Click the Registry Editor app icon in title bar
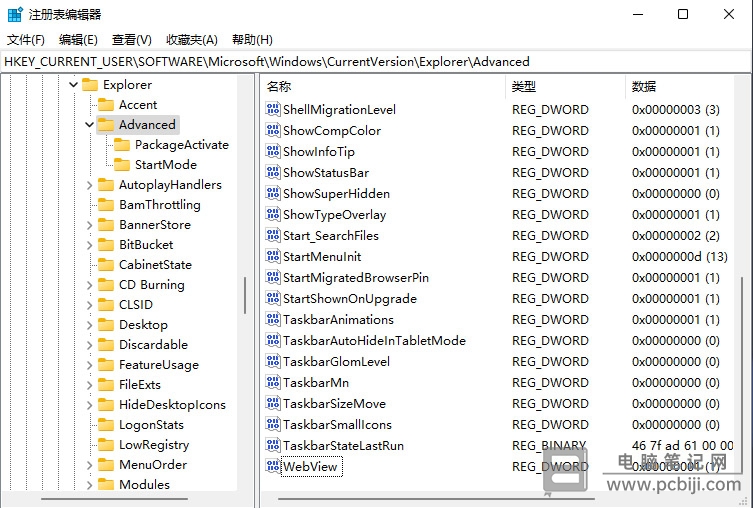Screen dimensions: 753x508 pos(15,14)
